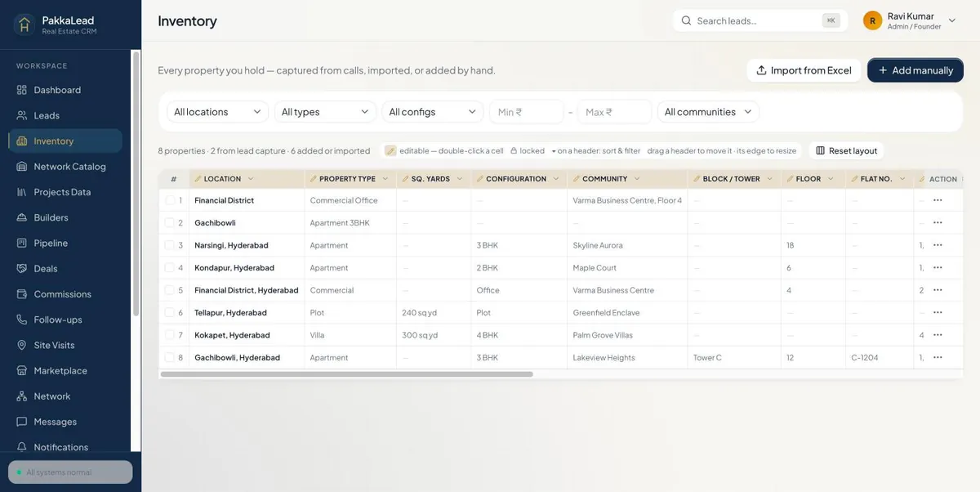Click the Network Catalog storefront icon
The height and width of the screenshot is (492, 980).
(22, 167)
